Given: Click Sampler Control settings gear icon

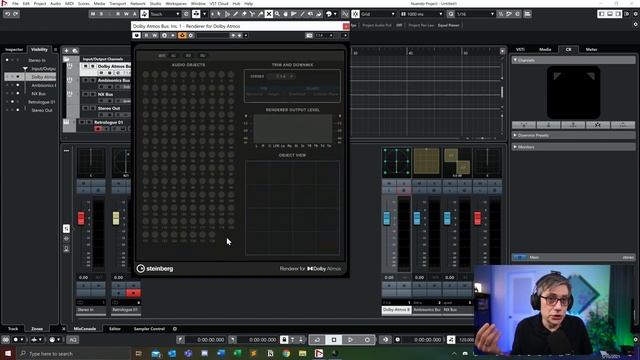Looking at the screenshot, I should point(175,329).
